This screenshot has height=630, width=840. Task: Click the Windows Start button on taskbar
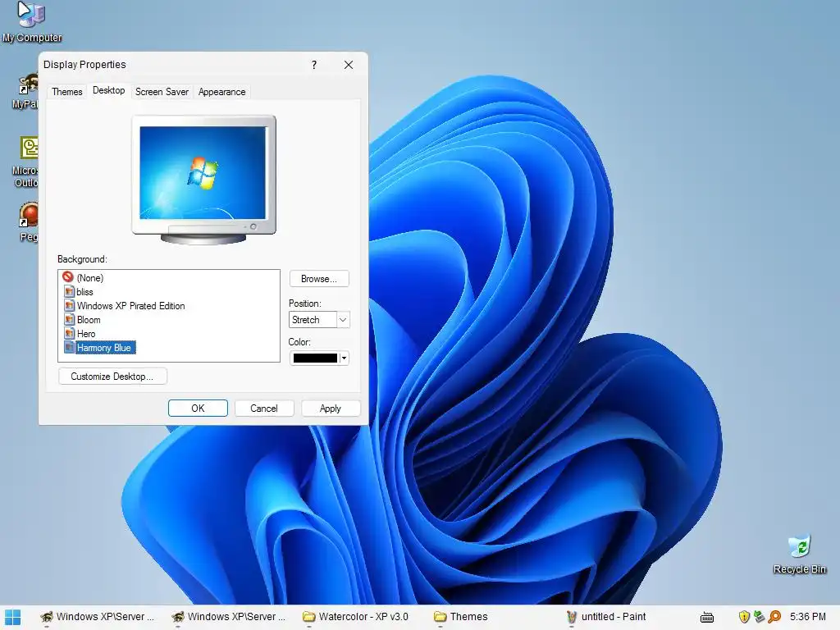[12, 617]
